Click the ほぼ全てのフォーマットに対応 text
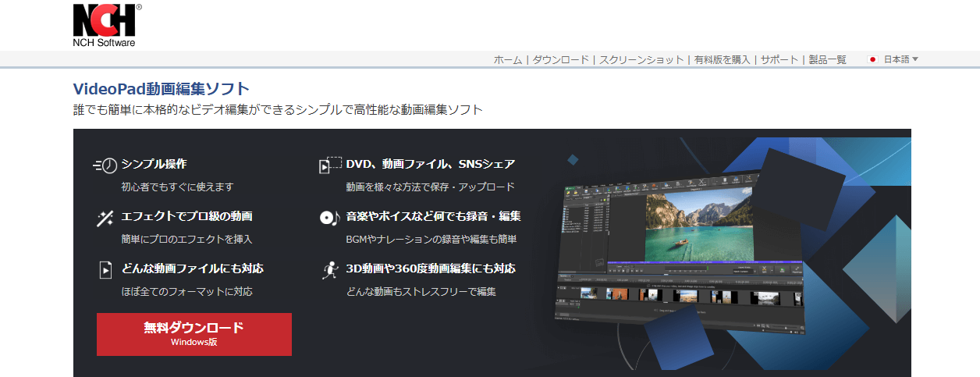 coord(186,292)
